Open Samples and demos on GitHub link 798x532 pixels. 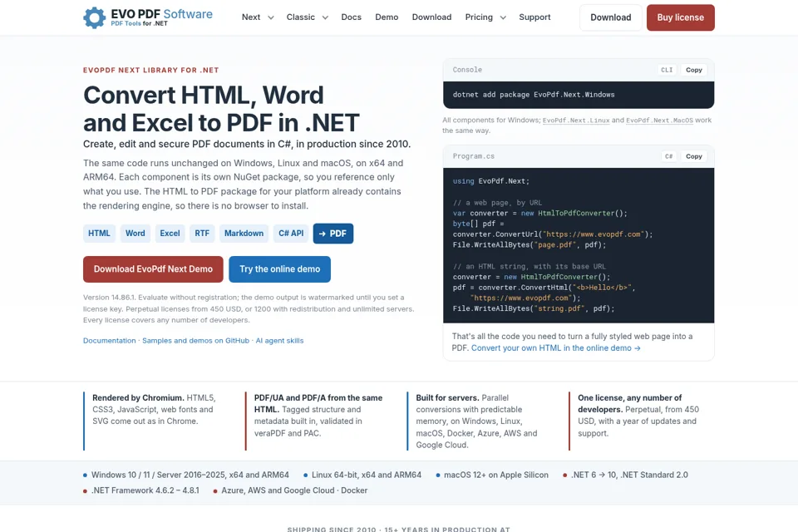196,341
